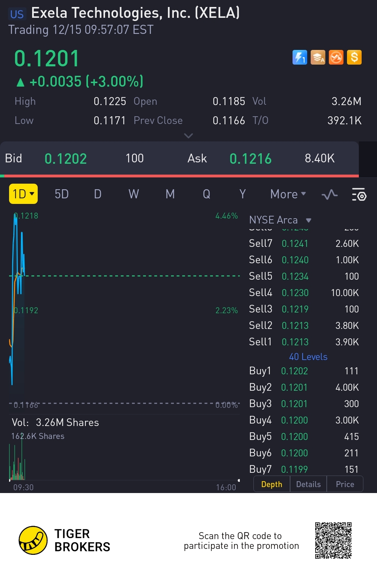Switch chart to quarterly Q
Viewport: 377px width, 588px height.
pyautogui.click(x=206, y=194)
